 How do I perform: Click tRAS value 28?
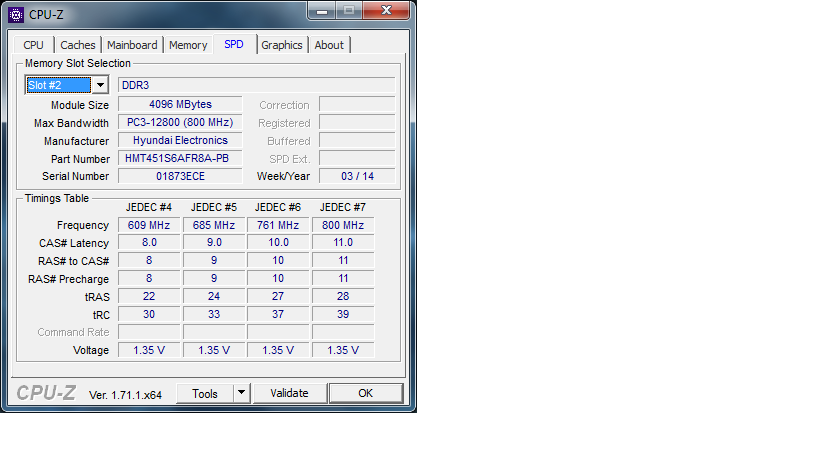(x=343, y=296)
